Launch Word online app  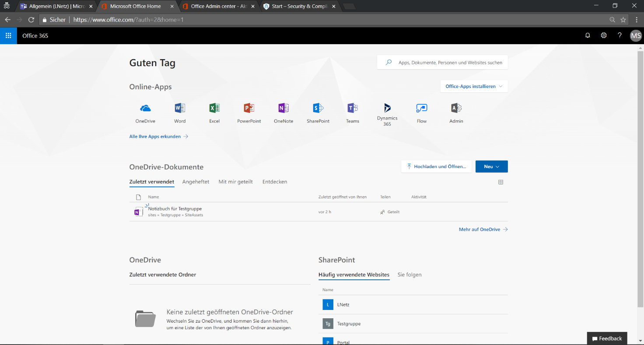pos(180,108)
